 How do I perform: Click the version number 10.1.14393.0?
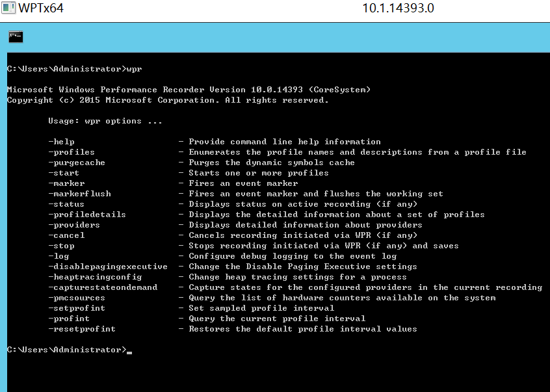tap(398, 8)
